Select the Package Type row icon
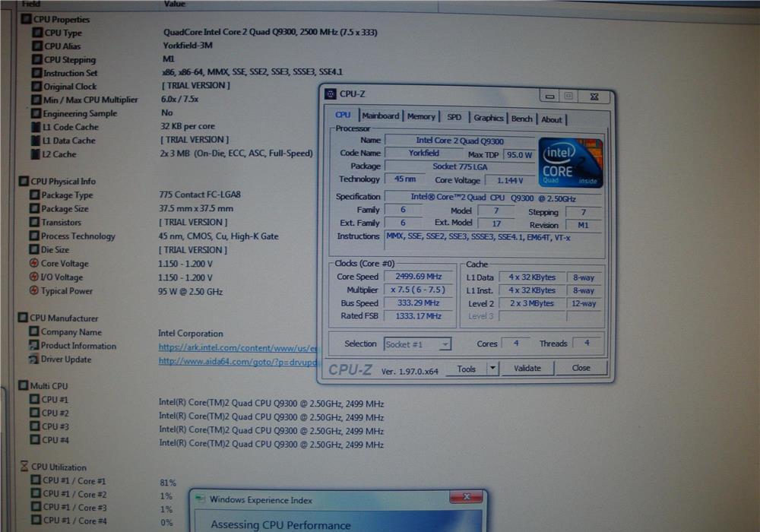 tap(34, 195)
